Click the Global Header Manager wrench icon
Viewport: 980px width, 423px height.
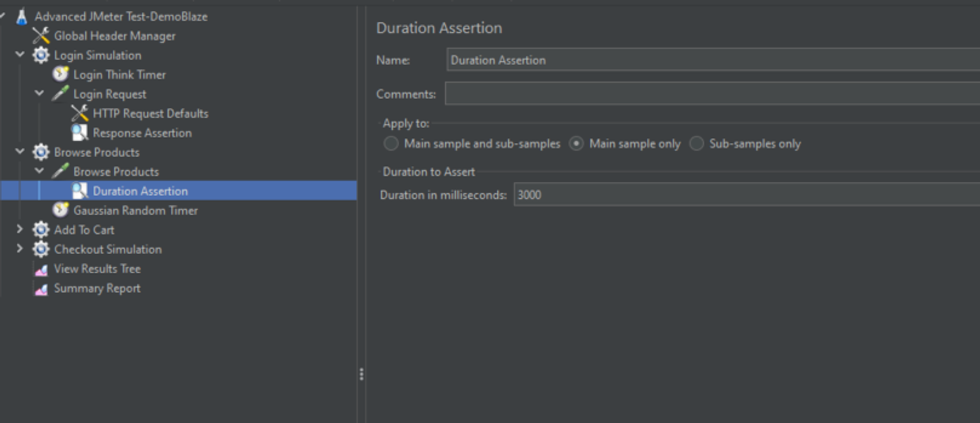[x=41, y=36]
